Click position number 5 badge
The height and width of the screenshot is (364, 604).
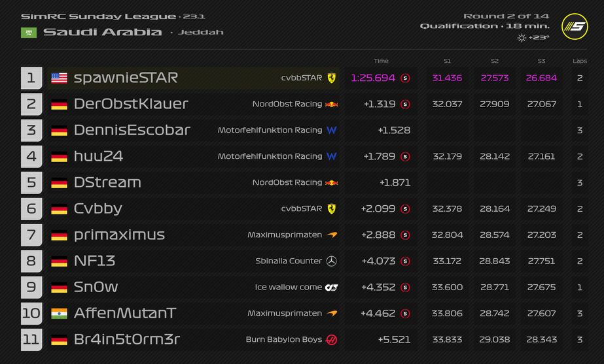pyautogui.click(x=31, y=182)
